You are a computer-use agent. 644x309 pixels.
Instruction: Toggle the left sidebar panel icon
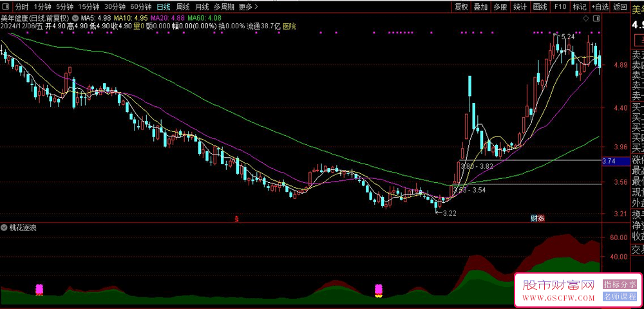6,6
